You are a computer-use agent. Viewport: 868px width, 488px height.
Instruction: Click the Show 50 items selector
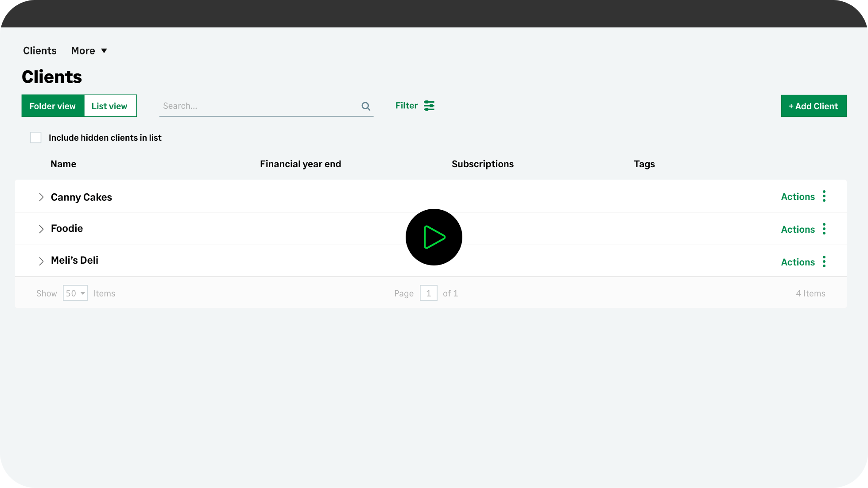75,293
